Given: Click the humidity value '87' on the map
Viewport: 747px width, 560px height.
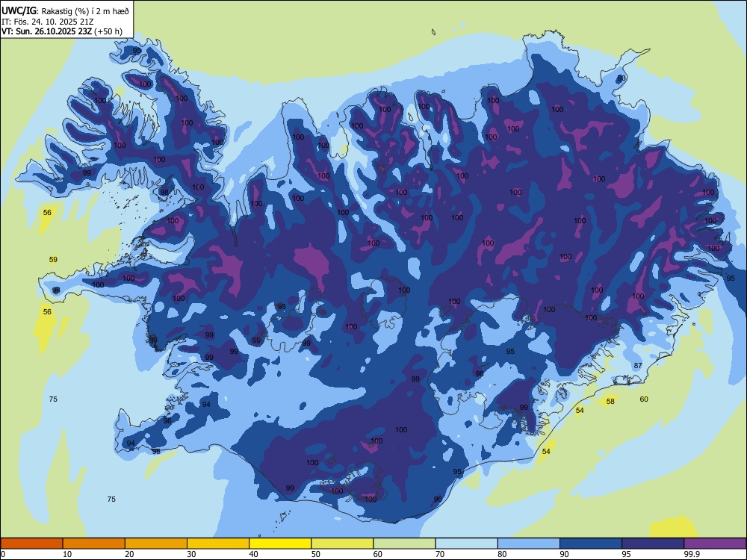Looking at the screenshot, I should coord(638,366).
